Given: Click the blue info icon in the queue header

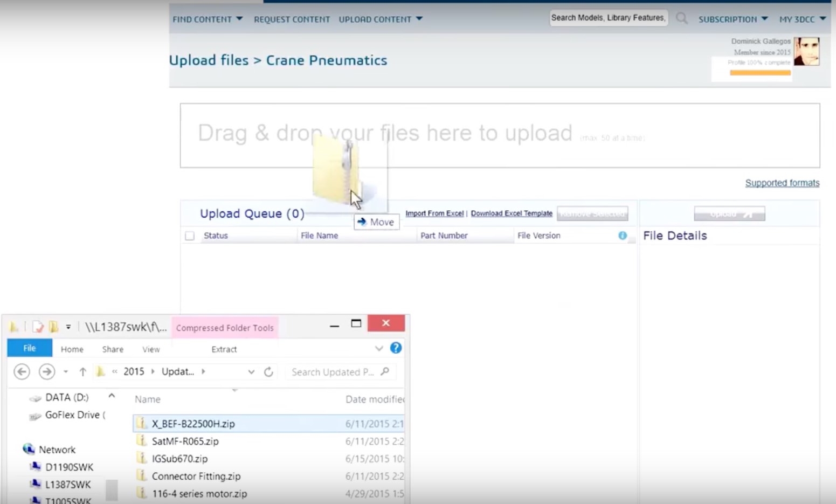Looking at the screenshot, I should coord(623,236).
